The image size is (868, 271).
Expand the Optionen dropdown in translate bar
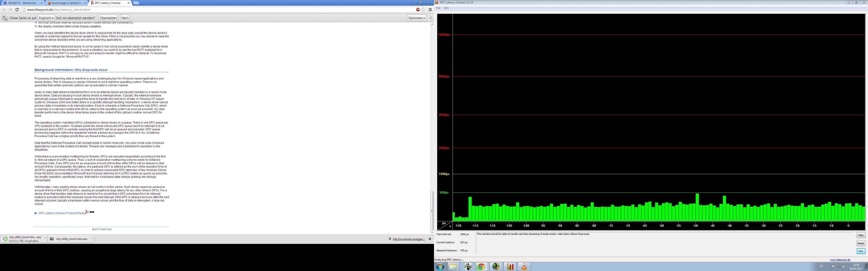[x=416, y=18]
